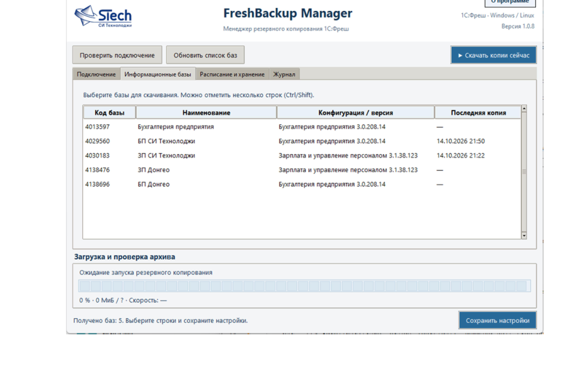Image resolution: width=588 pixels, height=373 pixels.
Task: Switch to the 'Подключение' tab
Action: coord(96,74)
